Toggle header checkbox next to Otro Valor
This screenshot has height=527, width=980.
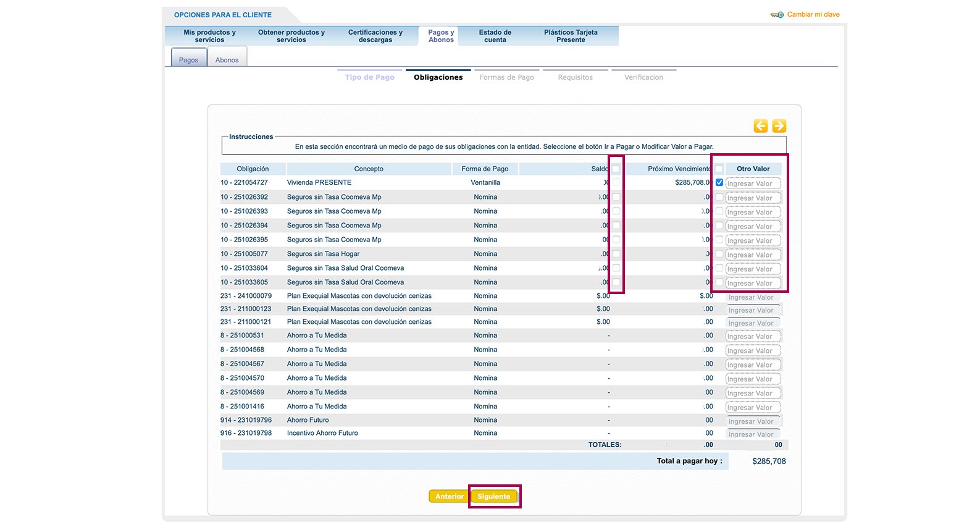(719, 169)
